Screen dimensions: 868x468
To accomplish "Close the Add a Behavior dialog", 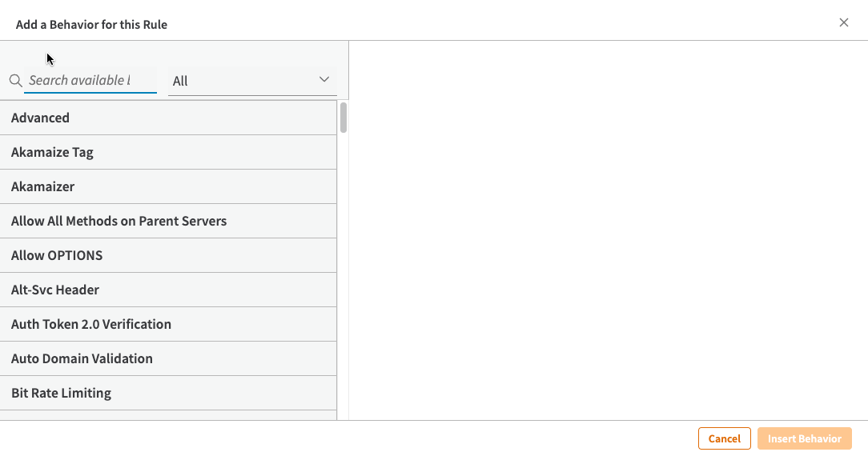I will [843, 22].
